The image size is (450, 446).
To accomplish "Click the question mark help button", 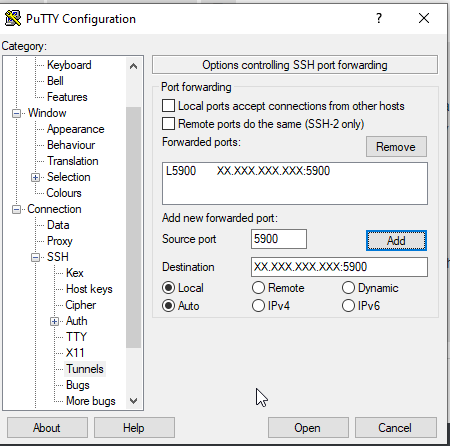I will click(379, 18).
